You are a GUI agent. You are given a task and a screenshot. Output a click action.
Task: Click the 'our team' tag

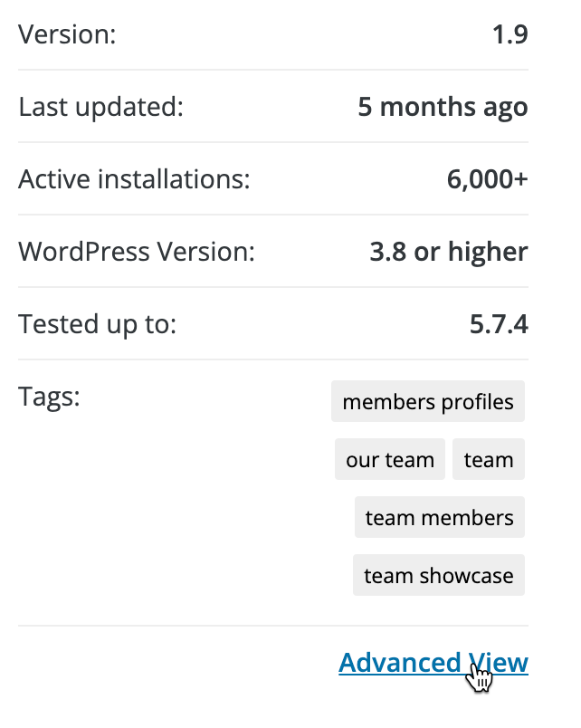point(390,459)
